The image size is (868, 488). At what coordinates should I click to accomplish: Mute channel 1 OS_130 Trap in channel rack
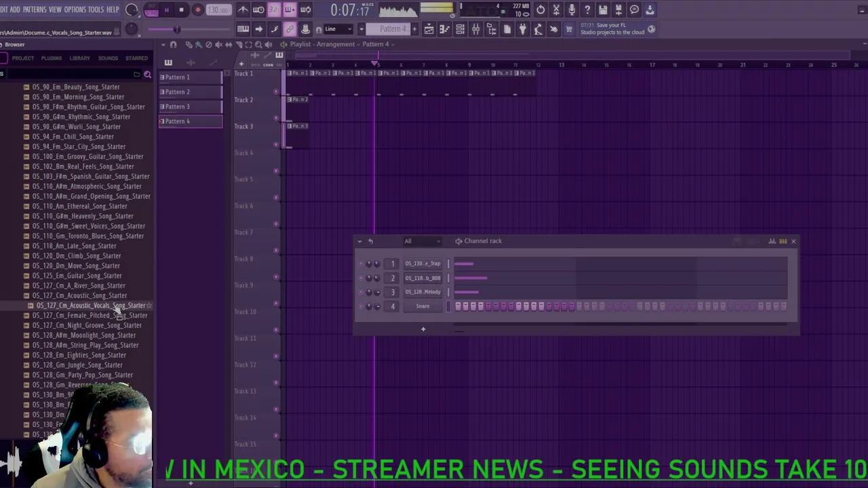click(361, 264)
